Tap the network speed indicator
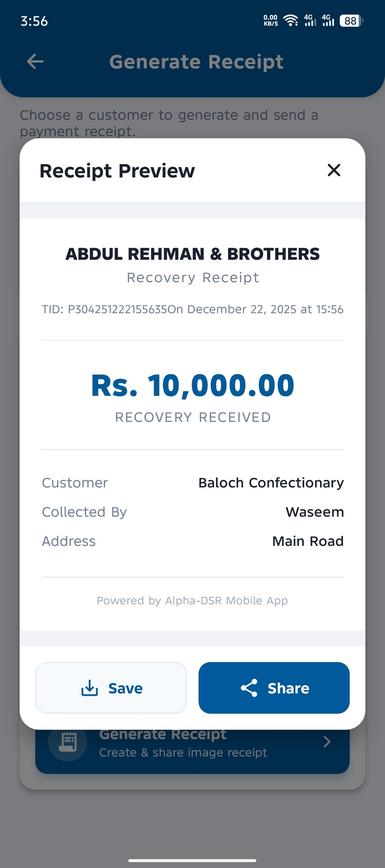This screenshot has height=868, width=385. (271, 21)
